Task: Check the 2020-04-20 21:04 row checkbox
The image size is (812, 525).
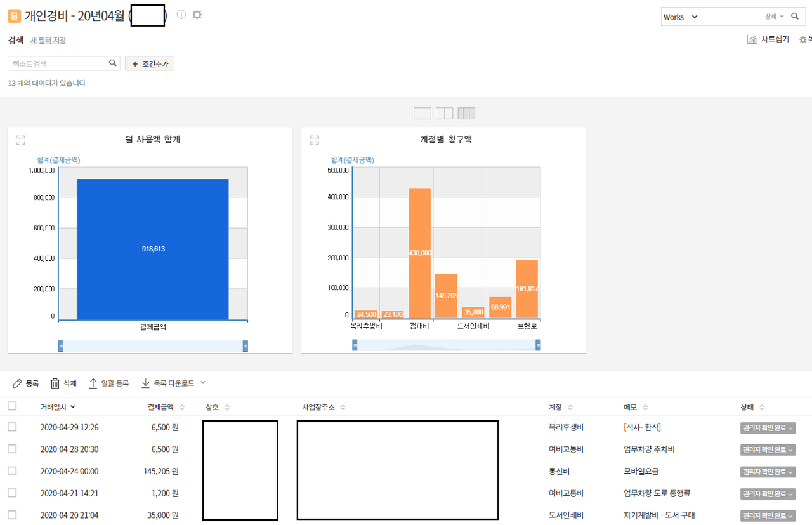Action: click(x=12, y=515)
